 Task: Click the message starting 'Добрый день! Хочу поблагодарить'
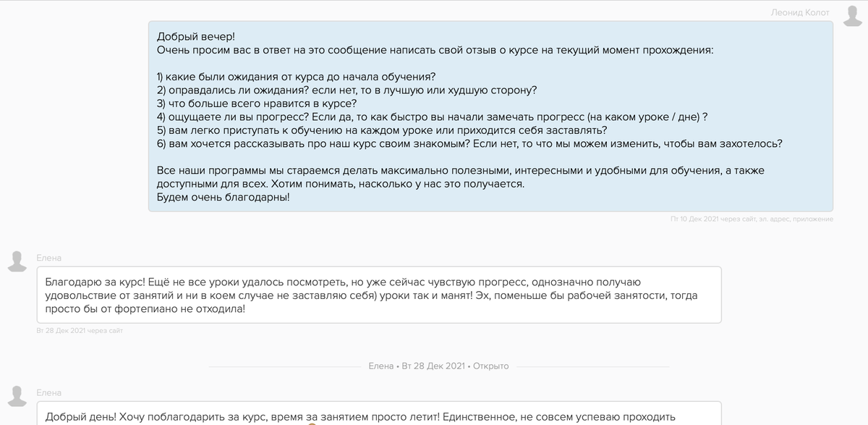click(360, 416)
